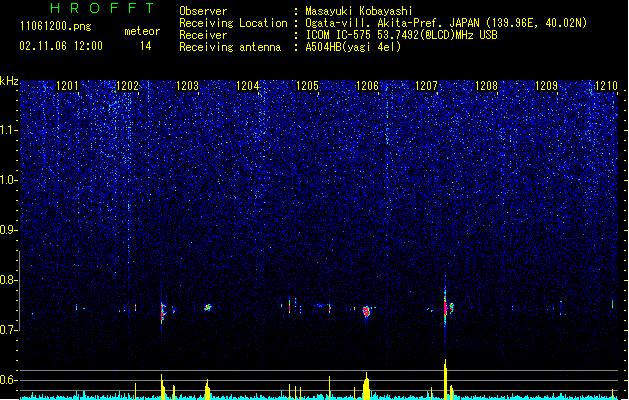Click the small echo blob just after 1203

207,308
